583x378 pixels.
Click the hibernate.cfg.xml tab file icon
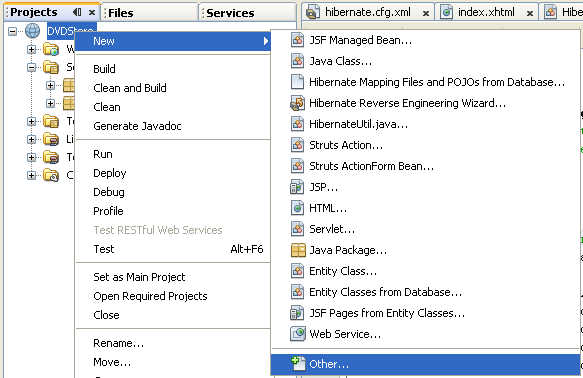[x=313, y=12]
